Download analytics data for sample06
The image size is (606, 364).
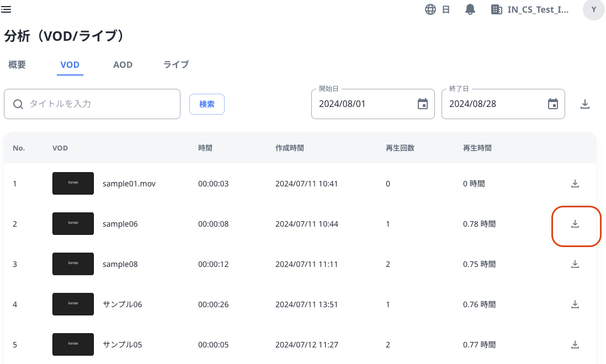pos(575,223)
